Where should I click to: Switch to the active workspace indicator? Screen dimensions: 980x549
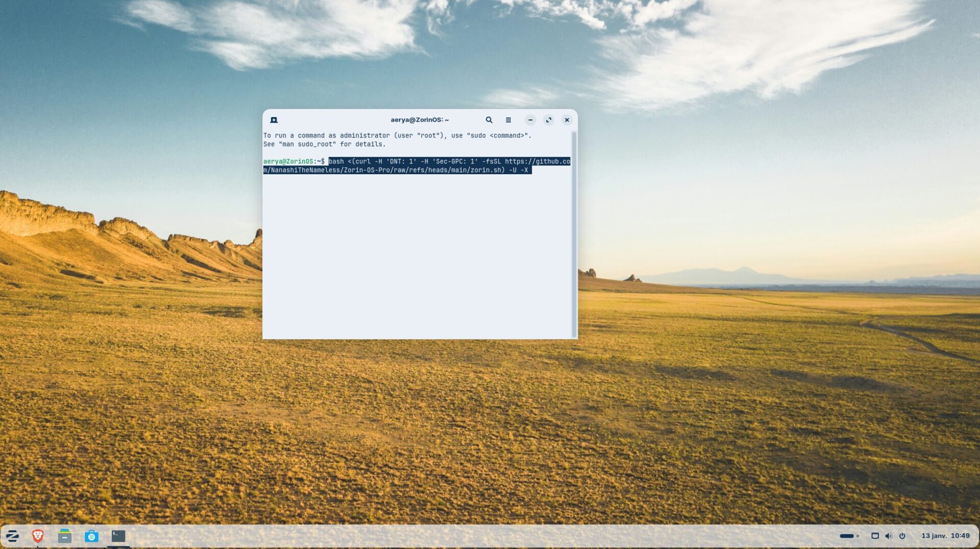coord(846,536)
